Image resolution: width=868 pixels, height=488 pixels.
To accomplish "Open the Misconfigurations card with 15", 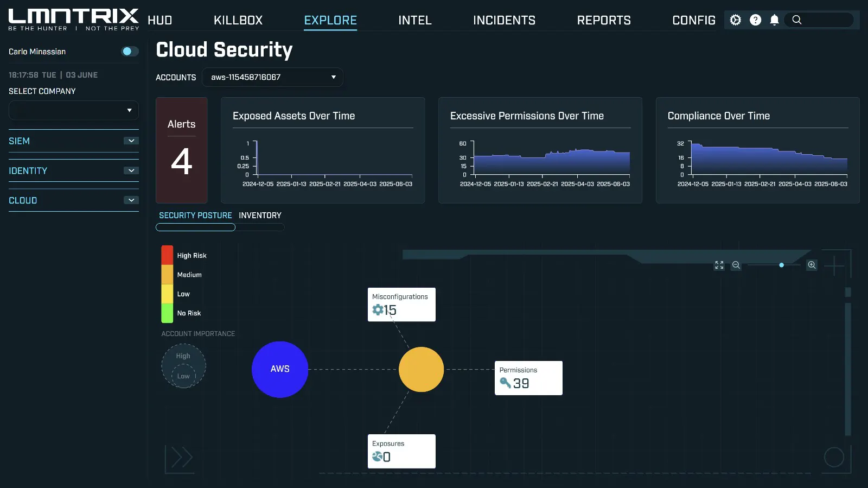I will 401,305.
